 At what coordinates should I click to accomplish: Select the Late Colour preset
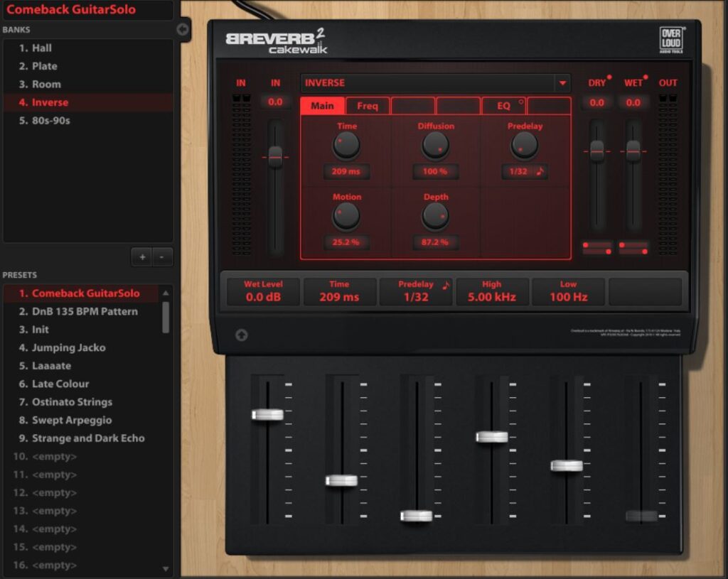(x=82, y=384)
